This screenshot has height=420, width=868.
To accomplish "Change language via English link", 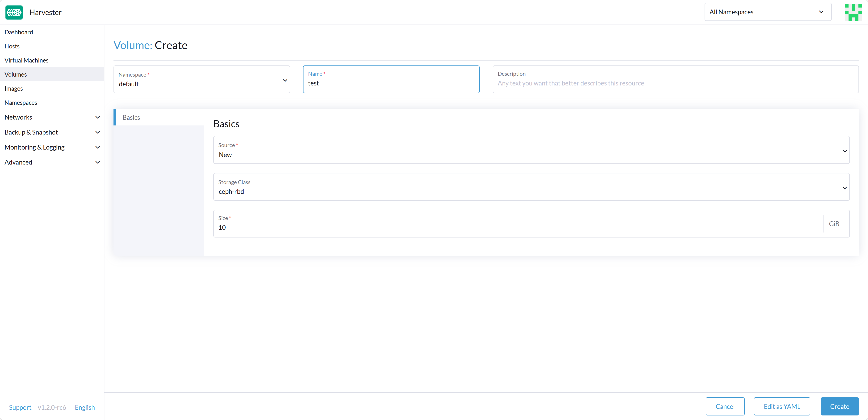I will click(85, 407).
